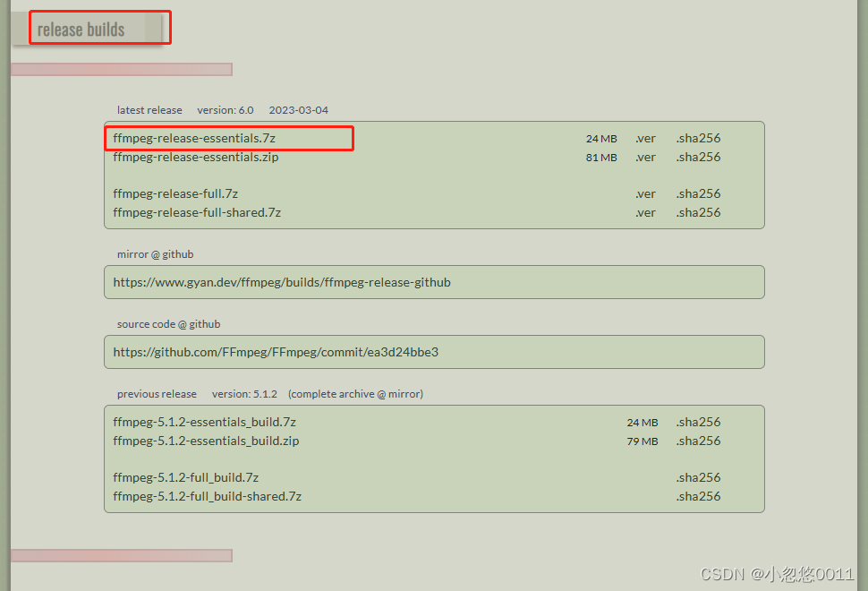
Task: Open .sha256 link for ffmpeg-5.1.2-full_build.7z
Action: tap(698, 477)
